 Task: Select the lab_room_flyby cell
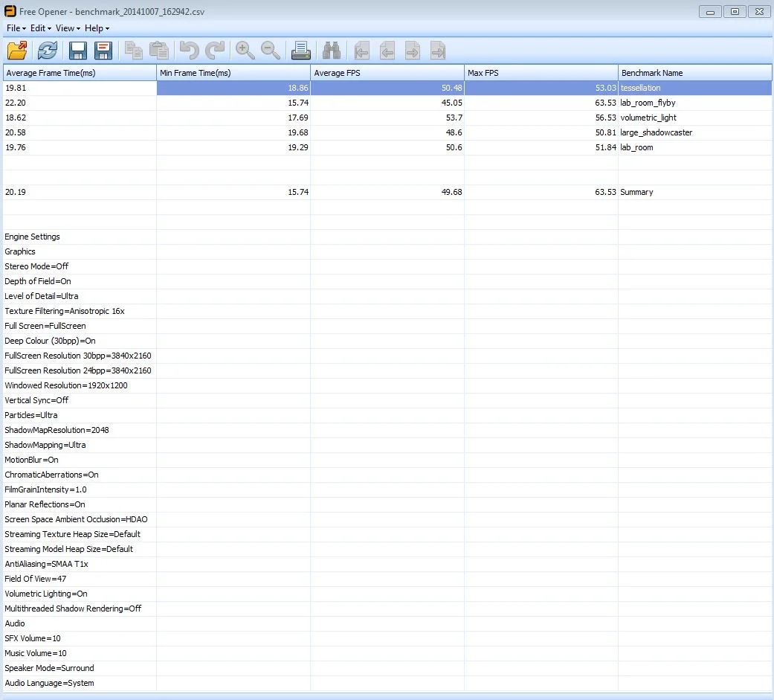coord(694,103)
